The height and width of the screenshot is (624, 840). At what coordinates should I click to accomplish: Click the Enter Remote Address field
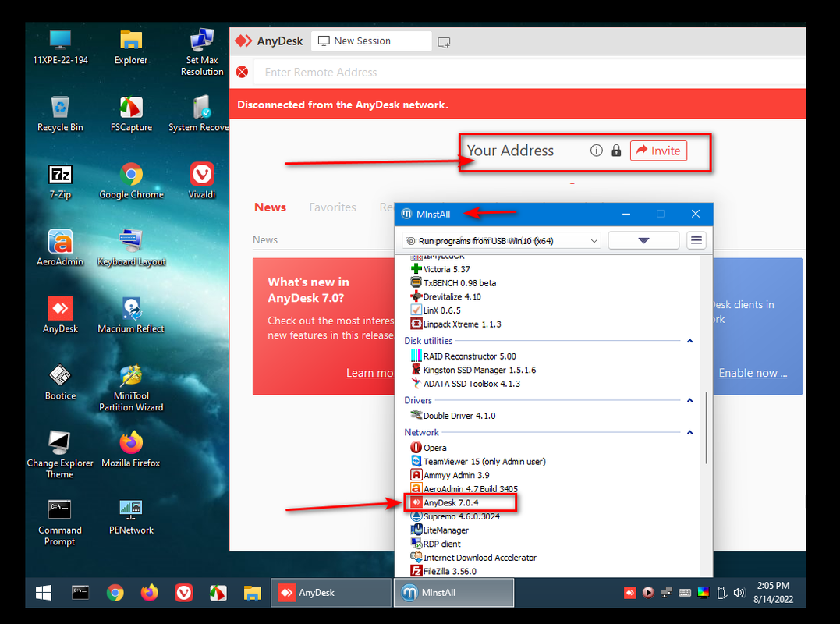[x=530, y=73]
